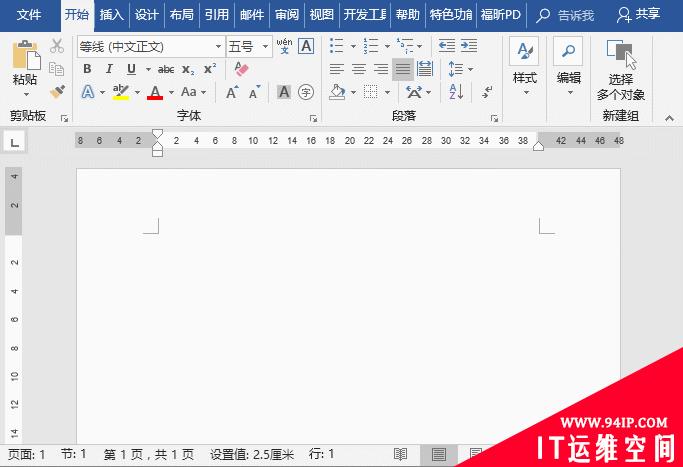
Task: Open Select Multiple Objects tool
Action: click(x=621, y=70)
